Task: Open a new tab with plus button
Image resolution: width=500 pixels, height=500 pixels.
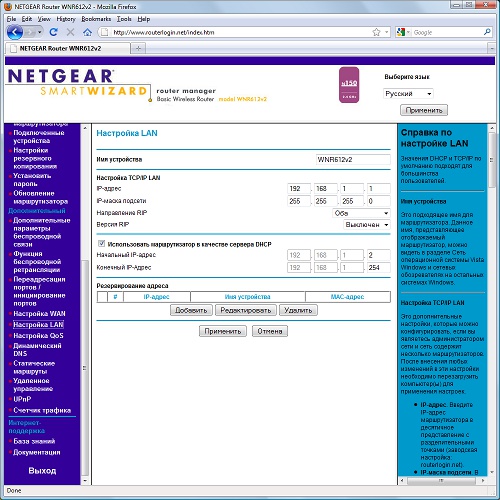Action: (138, 49)
